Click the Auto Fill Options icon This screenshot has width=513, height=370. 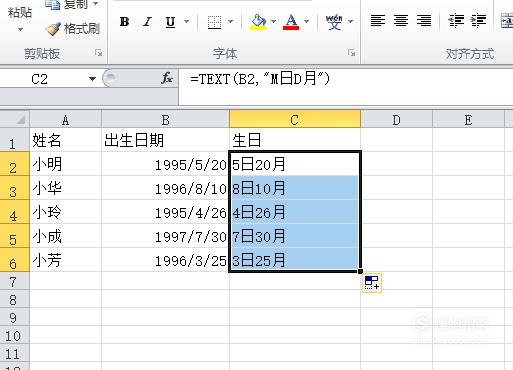pyautogui.click(x=372, y=283)
